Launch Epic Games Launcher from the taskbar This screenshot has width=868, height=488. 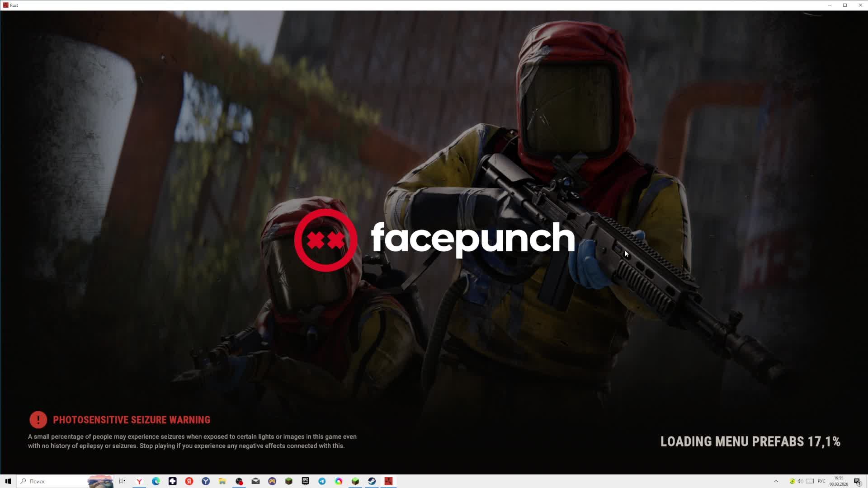click(305, 481)
